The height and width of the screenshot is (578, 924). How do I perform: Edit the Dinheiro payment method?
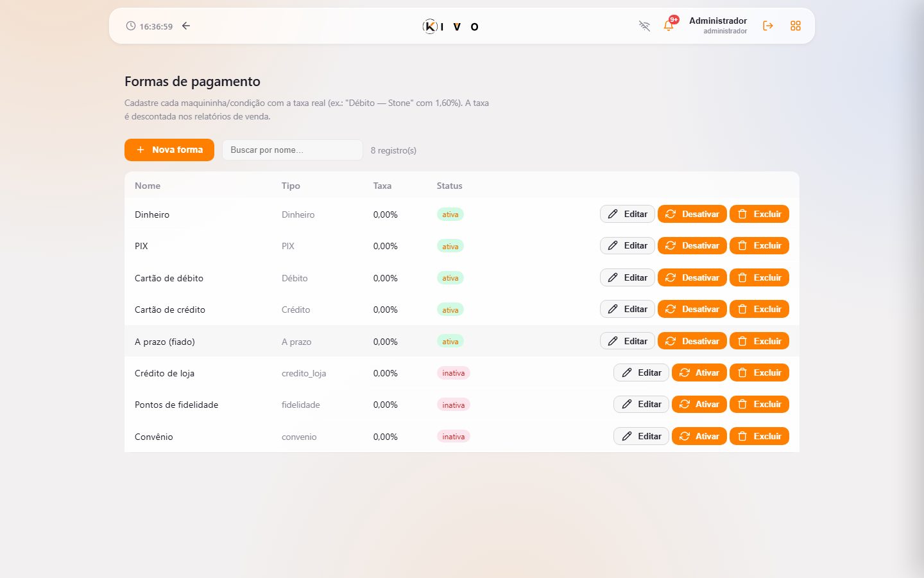(x=628, y=214)
